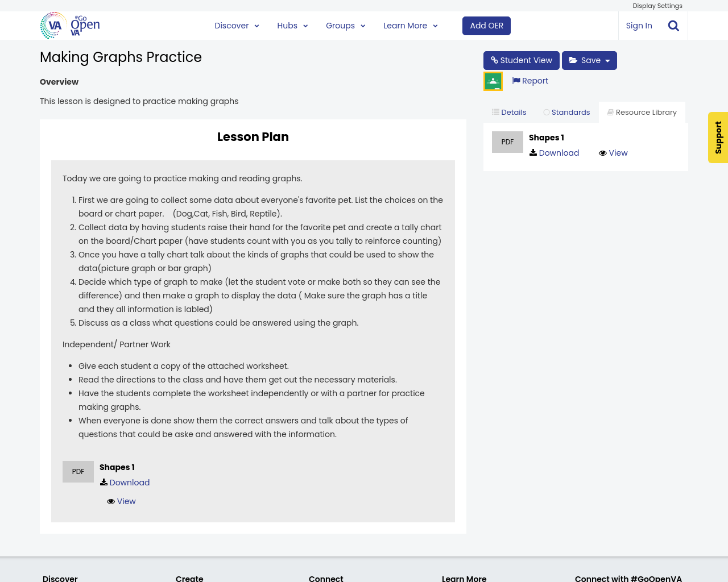
Task: Switch to Student View
Action: click(x=521, y=60)
